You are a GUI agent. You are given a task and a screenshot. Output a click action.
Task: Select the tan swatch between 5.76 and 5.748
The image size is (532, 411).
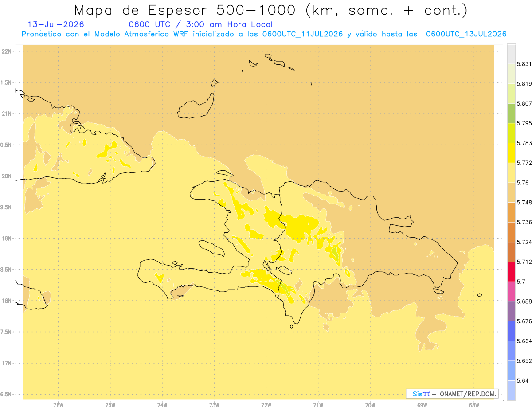[x=511, y=192]
